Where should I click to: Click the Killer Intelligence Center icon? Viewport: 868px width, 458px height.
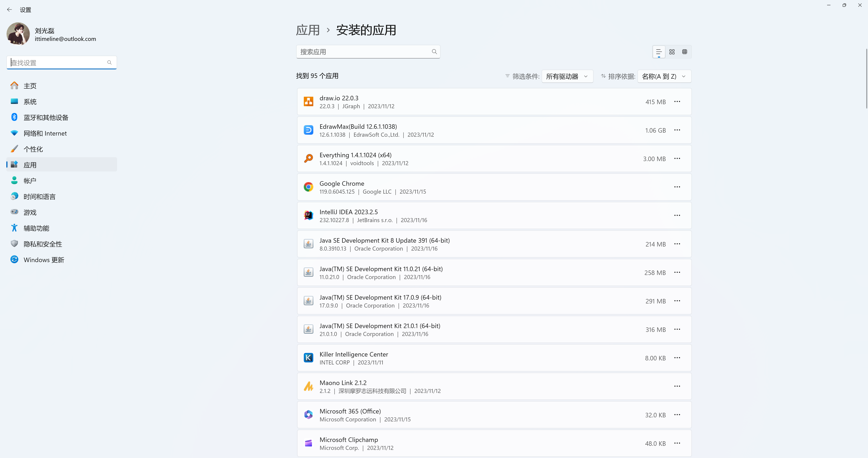(x=308, y=358)
